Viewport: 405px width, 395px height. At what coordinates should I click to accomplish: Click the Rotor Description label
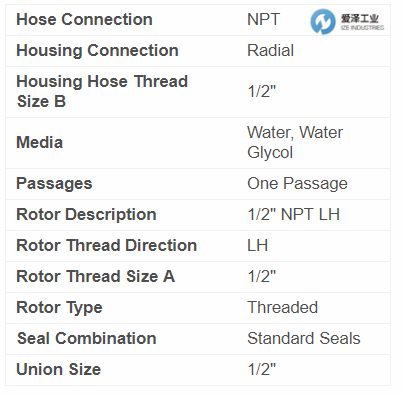tap(86, 214)
